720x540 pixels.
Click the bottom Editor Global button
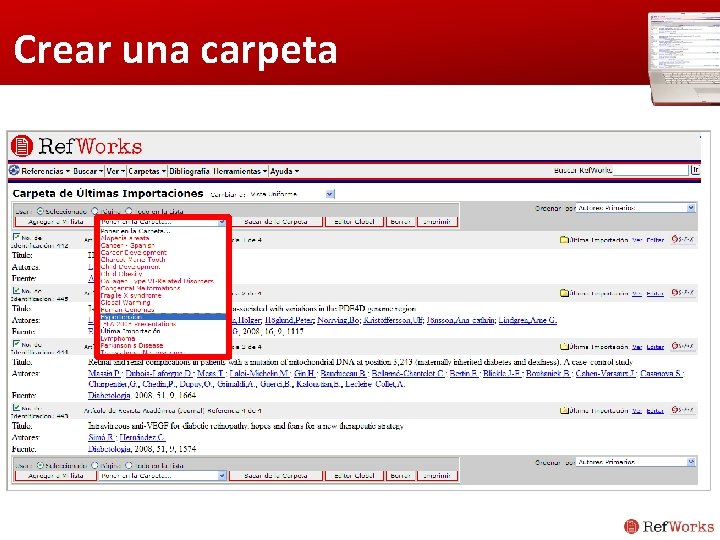point(354,476)
